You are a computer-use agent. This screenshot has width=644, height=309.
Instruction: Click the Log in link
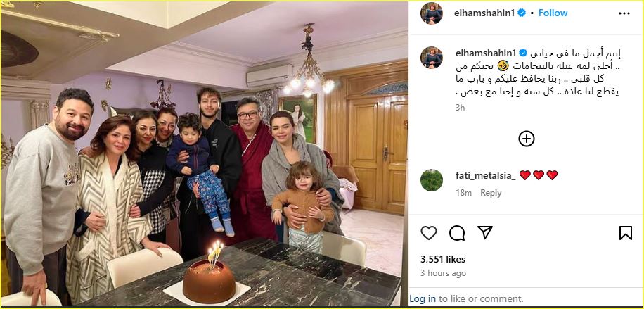coord(423,298)
